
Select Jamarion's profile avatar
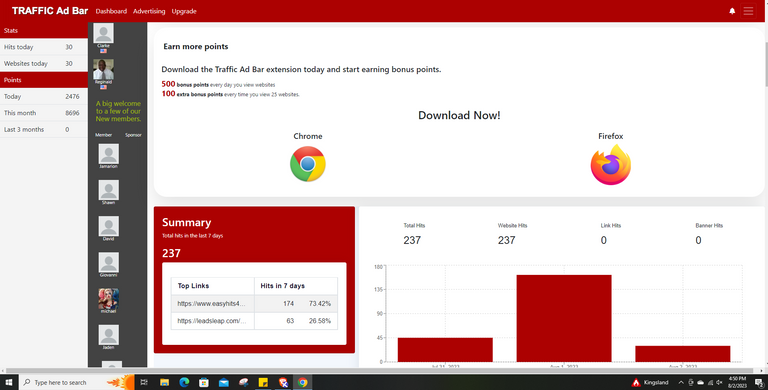108,154
